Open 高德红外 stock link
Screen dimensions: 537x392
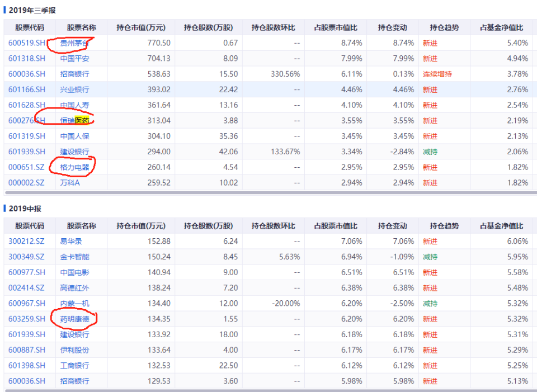74,288
